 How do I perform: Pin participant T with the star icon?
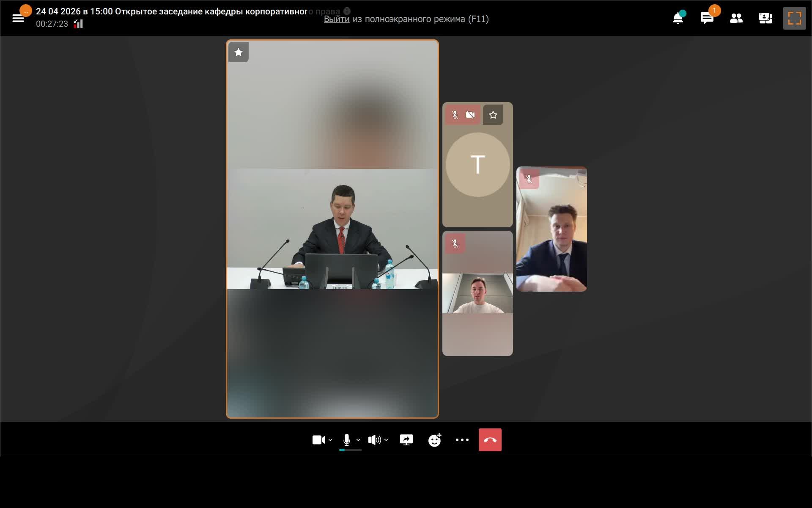(493, 115)
